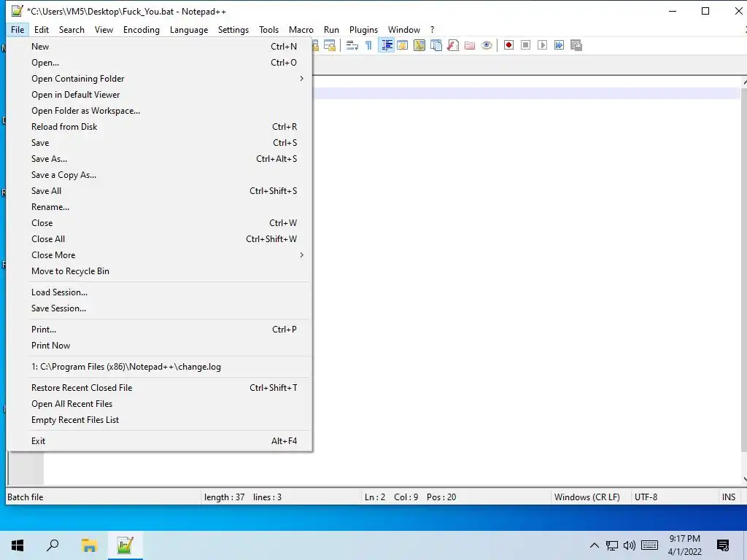Click volume speaker tray icon

(x=630, y=545)
